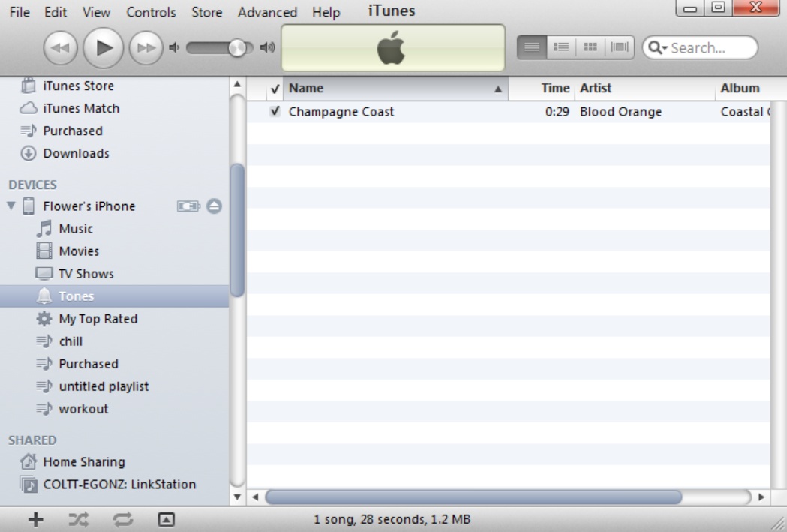Click the horizontal scroll left arrow
Image resolution: width=787 pixels, height=532 pixels.
(255, 497)
